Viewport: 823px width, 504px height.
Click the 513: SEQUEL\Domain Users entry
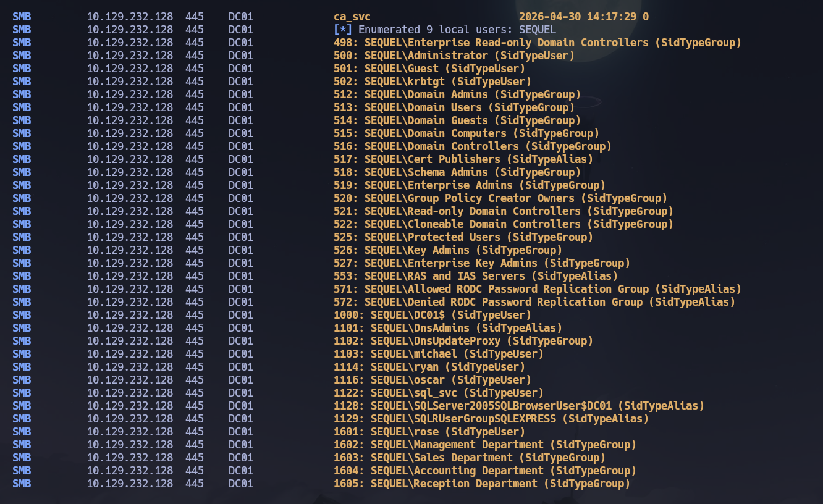tap(454, 107)
